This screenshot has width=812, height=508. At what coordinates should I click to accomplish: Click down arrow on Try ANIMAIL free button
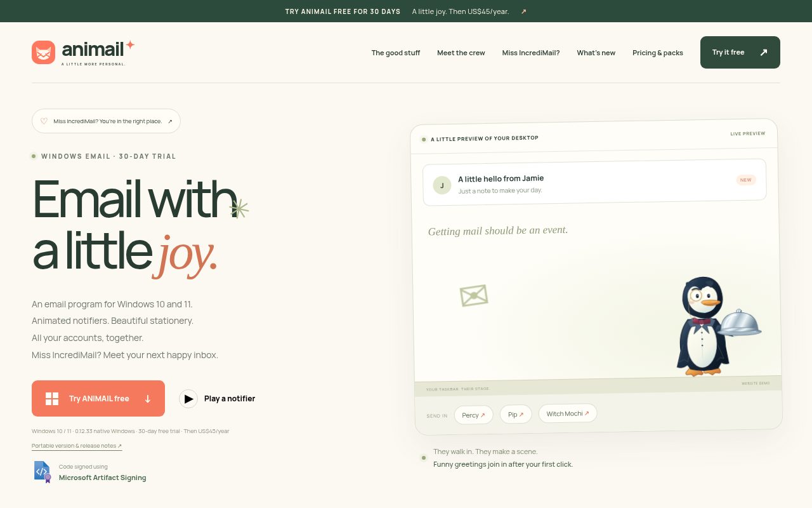coord(148,399)
